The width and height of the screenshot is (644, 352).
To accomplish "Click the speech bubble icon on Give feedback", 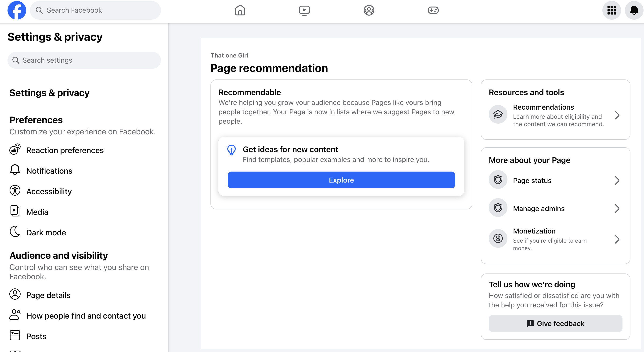I will click(530, 323).
